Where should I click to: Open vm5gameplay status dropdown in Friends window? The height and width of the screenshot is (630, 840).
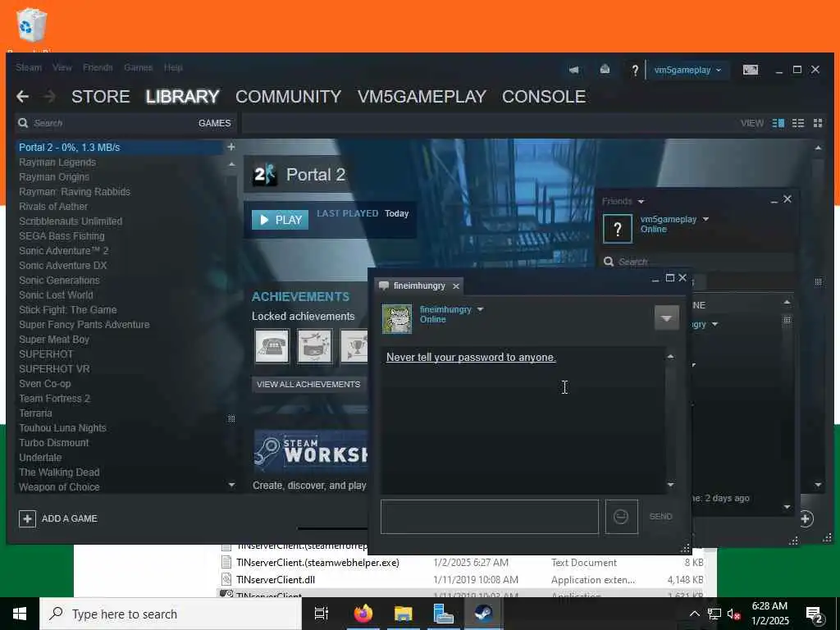click(705, 219)
